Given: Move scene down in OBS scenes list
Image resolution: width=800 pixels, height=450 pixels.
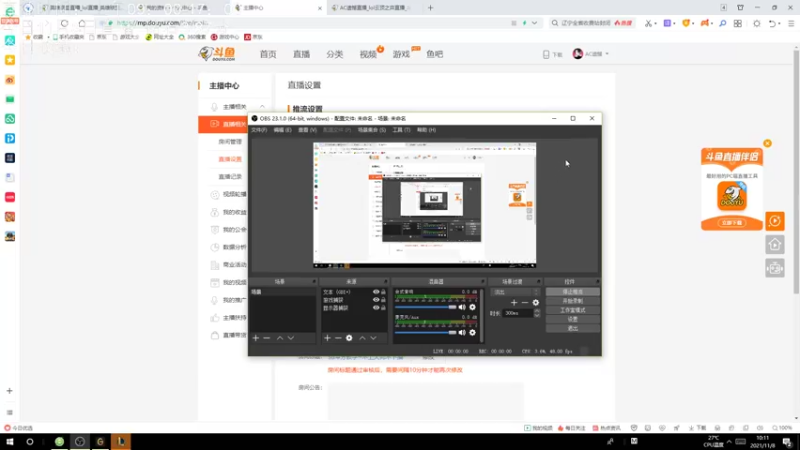Looking at the screenshot, I should pyautogui.click(x=291, y=338).
